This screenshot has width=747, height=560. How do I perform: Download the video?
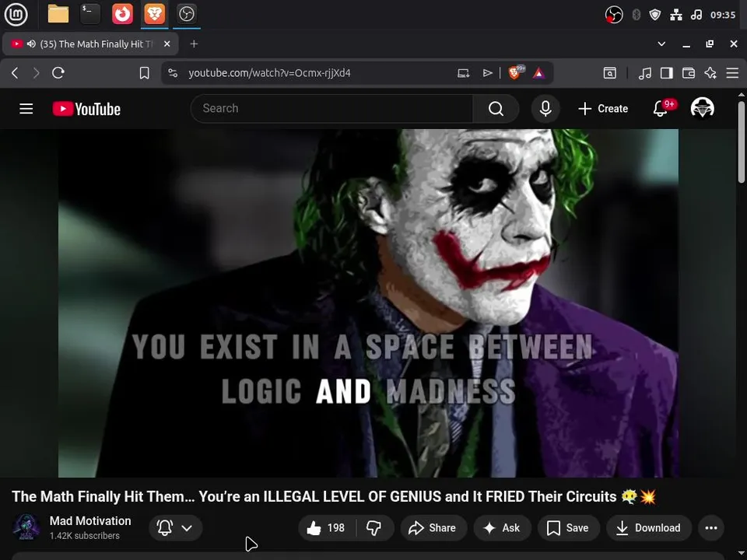[649, 527]
